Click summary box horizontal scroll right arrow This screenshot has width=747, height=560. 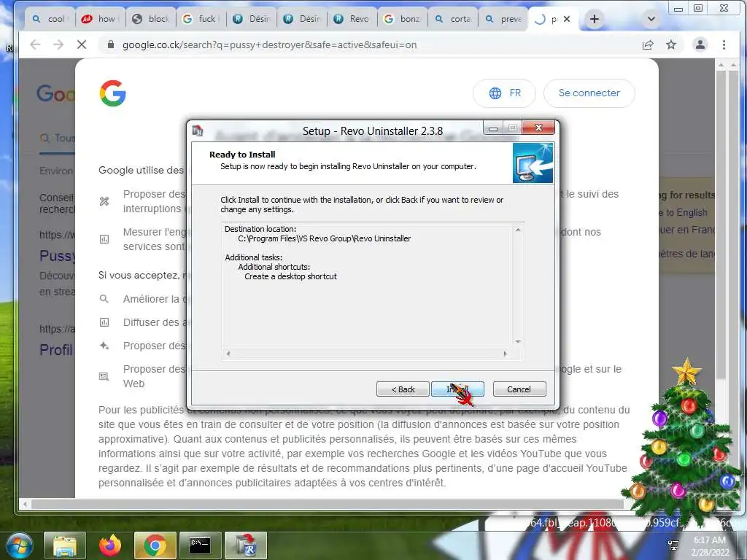point(505,354)
